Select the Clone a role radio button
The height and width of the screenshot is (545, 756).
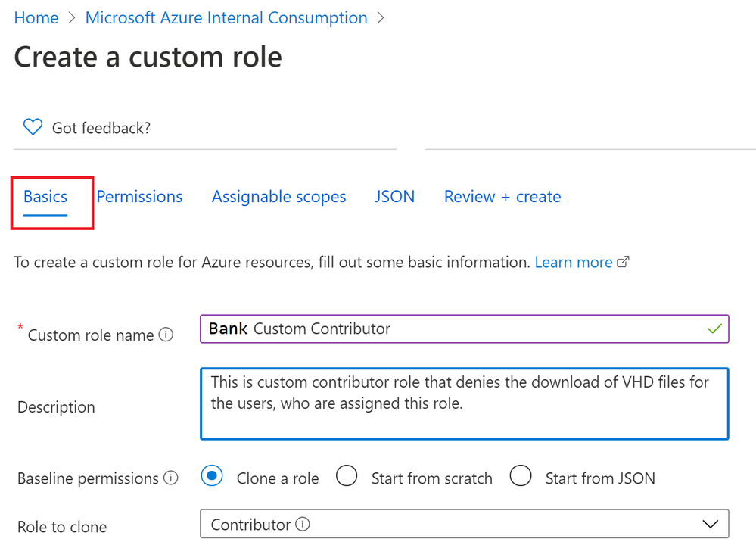[212, 476]
